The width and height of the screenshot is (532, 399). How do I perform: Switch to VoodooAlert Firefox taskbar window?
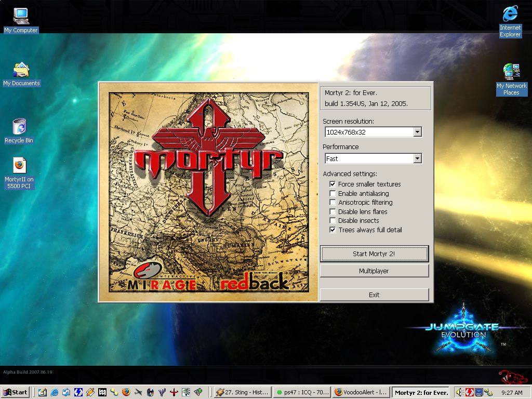(x=361, y=392)
